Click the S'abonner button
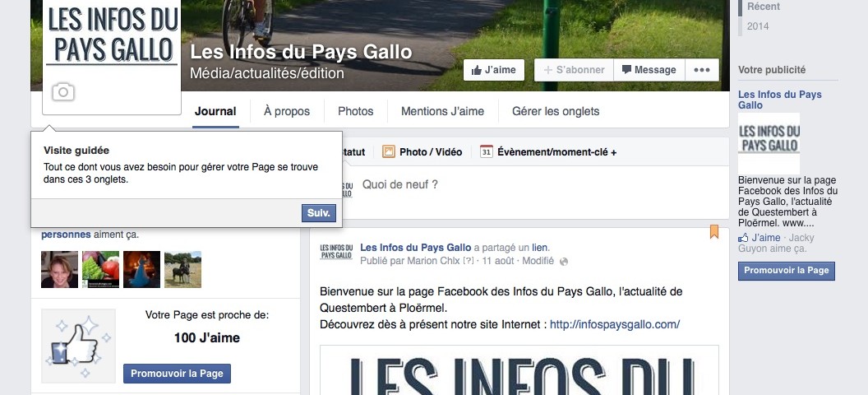This screenshot has width=868, height=395. (x=574, y=70)
